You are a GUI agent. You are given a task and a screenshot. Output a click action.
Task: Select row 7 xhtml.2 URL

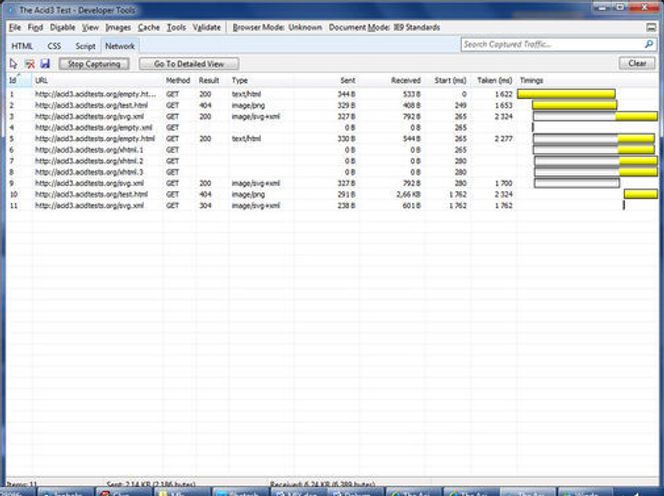coord(89,161)
